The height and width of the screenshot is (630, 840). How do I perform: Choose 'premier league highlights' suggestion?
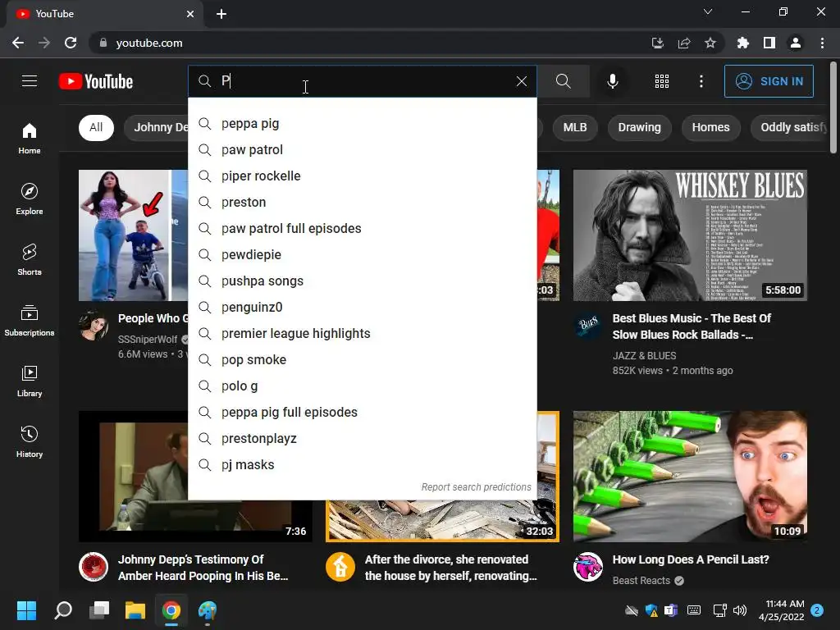[362, 334]
